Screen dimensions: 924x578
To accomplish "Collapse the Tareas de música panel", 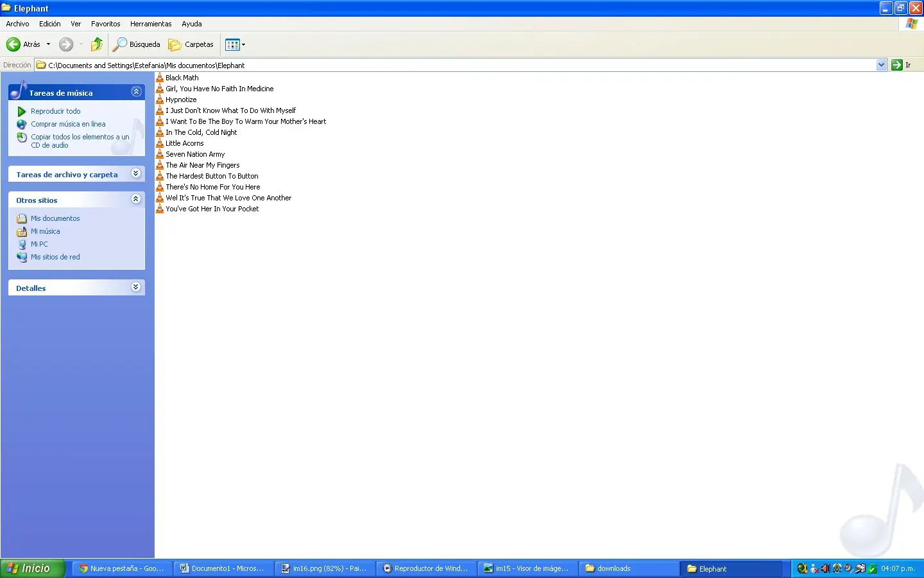I will coord(136,92).
